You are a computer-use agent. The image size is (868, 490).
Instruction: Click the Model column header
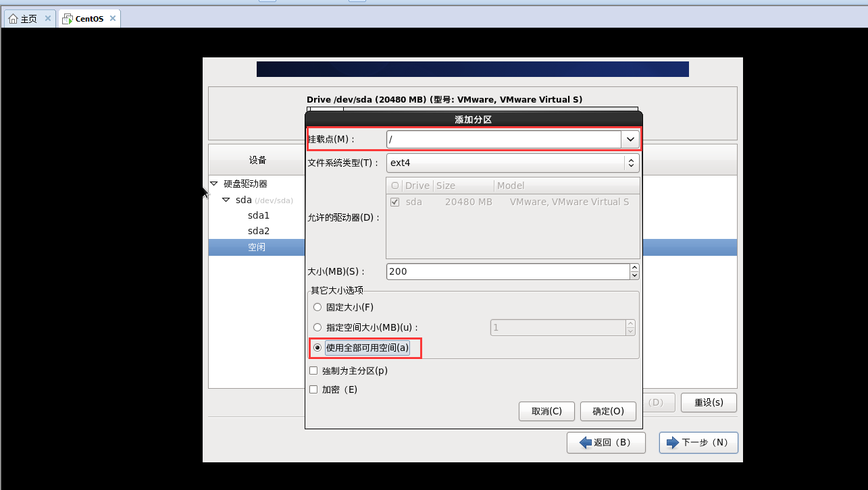567,186
